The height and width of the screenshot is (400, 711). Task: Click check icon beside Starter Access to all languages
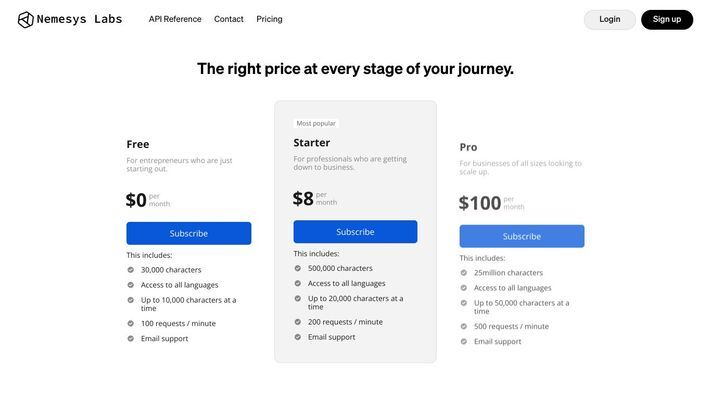coord(297,283)
